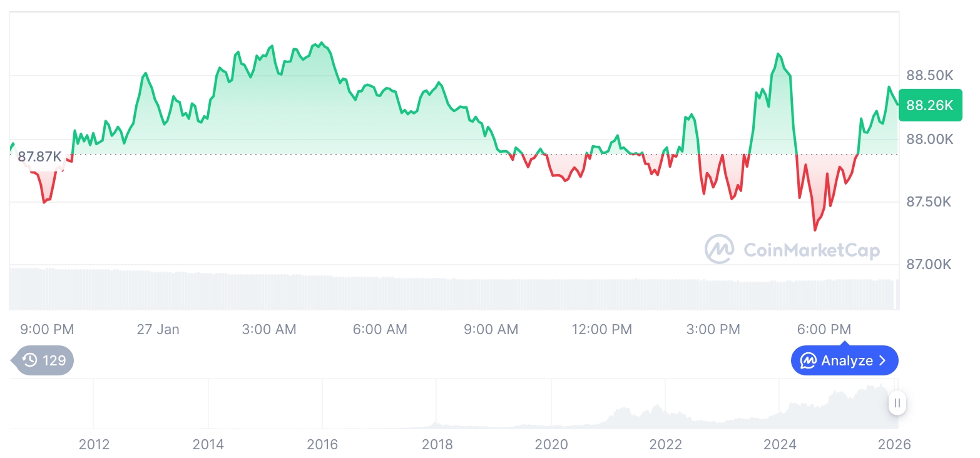The width and height of the screenshot is (980, 458).
Task: Open the 129 history events badge
Action: (44, 360)
